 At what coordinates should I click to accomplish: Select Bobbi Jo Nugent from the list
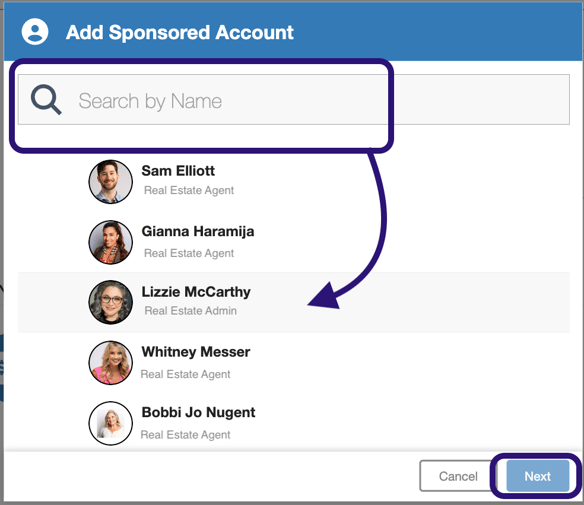click(294, 423)
